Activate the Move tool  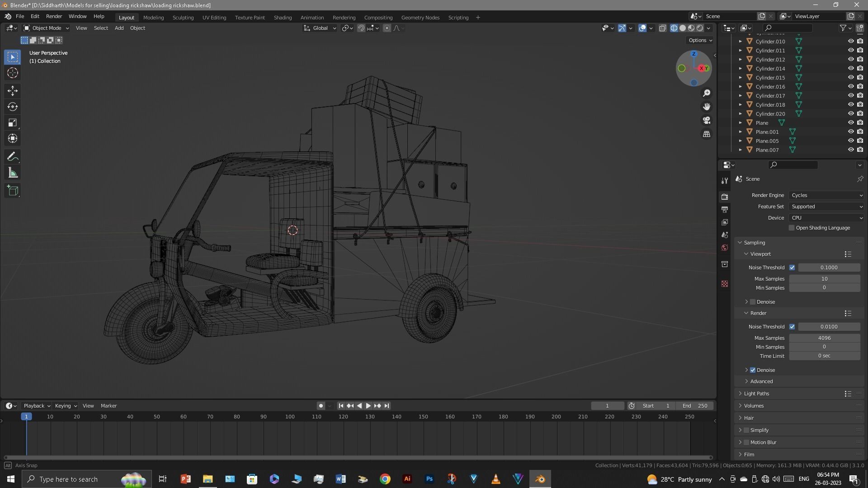click(13, 91)
